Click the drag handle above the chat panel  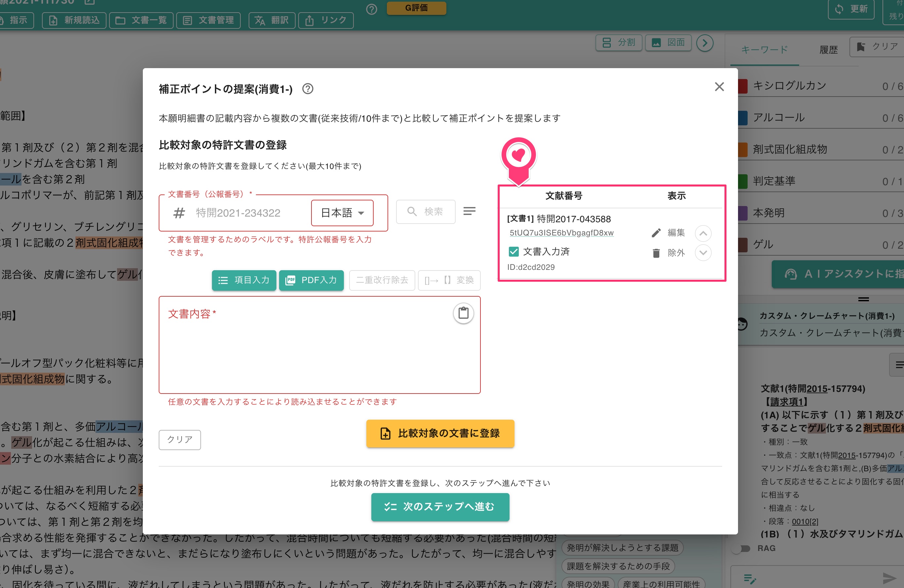coord(863,299)
